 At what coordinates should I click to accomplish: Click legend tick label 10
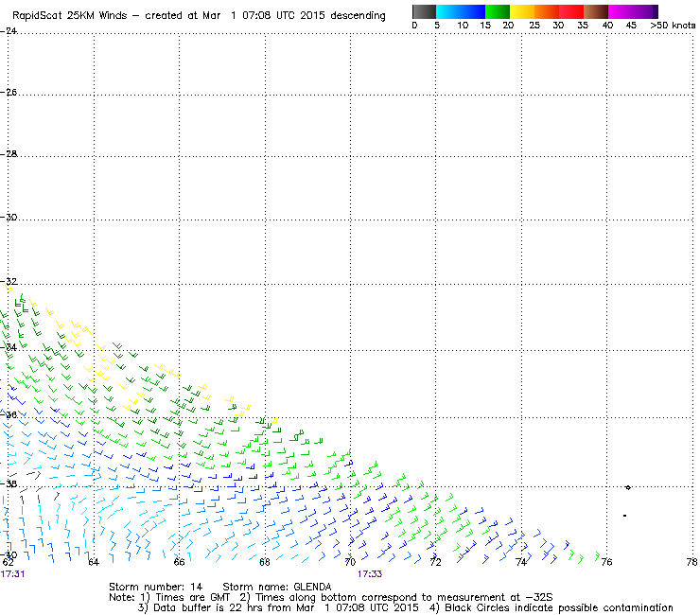463,26
